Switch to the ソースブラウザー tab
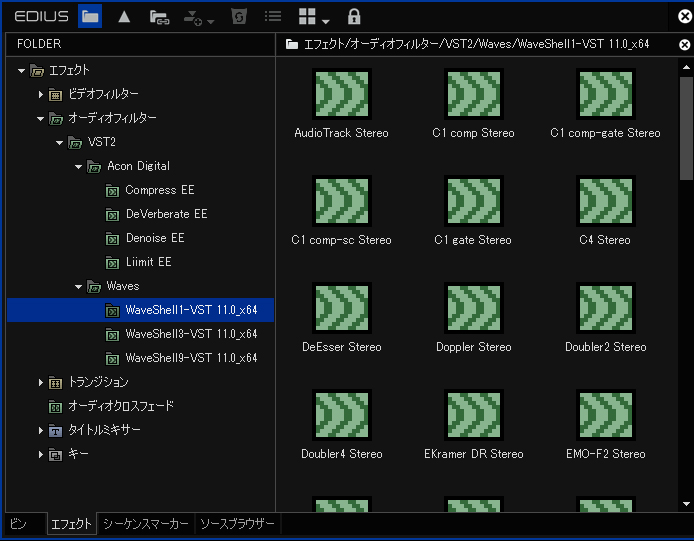Image resolution: width=694 pixels, height=541 pixels. coord(237,524)
